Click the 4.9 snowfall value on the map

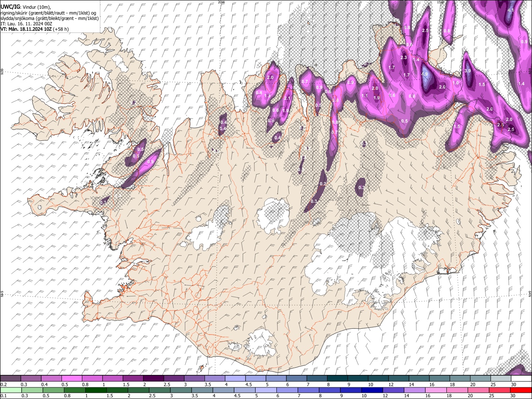pos(424,74)
